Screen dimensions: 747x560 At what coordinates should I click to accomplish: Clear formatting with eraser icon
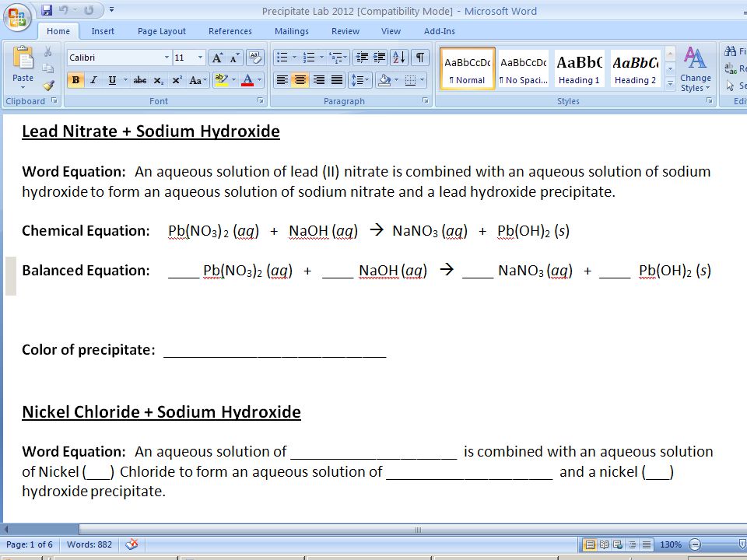(255, 58)
